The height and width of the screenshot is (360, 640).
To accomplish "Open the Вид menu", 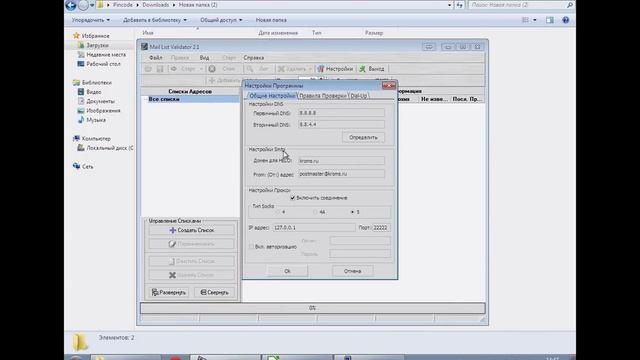I will click(204, 58).
